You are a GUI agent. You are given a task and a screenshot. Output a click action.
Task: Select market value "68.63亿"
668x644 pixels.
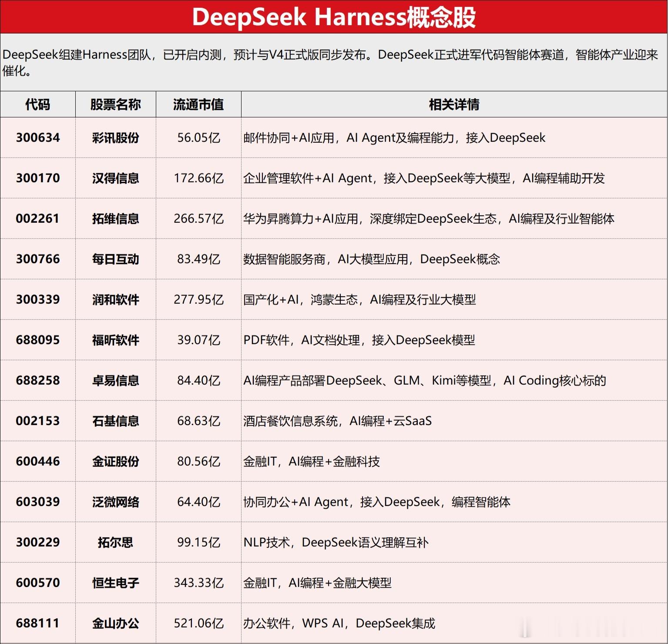[x=199, y=421]
